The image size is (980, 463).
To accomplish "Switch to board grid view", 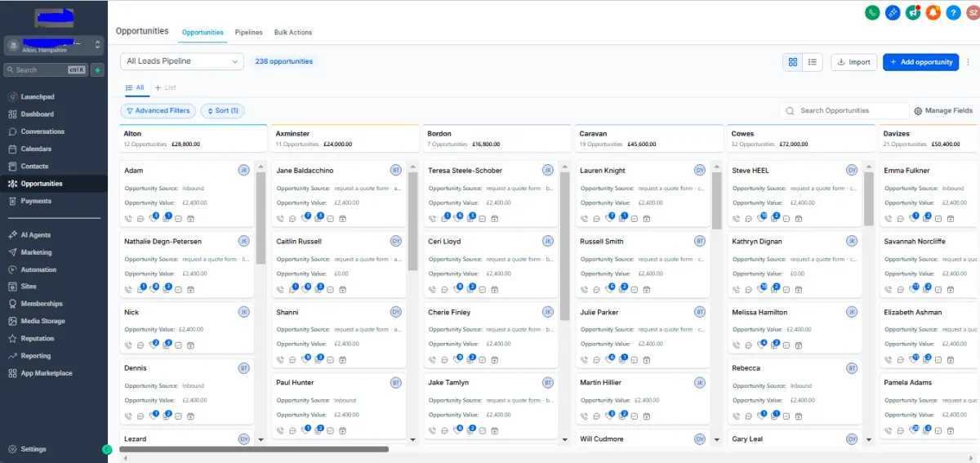I will (x=792, y=62).
